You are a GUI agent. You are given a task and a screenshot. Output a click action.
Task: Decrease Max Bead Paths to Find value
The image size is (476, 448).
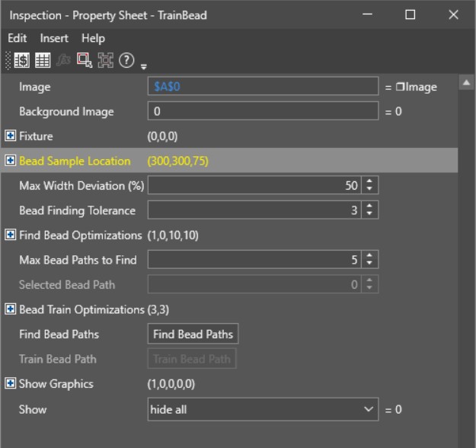[x=369, y=264]
